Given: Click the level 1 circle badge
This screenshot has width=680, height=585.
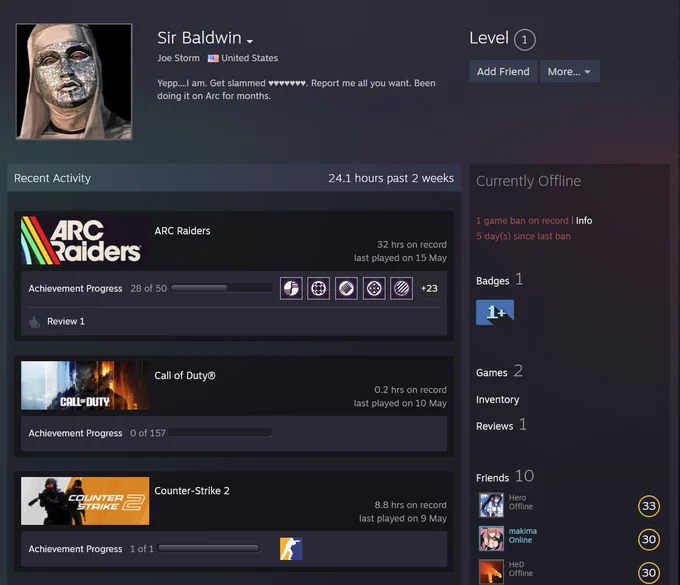Looking at the screenshot, I should (524, 40).
